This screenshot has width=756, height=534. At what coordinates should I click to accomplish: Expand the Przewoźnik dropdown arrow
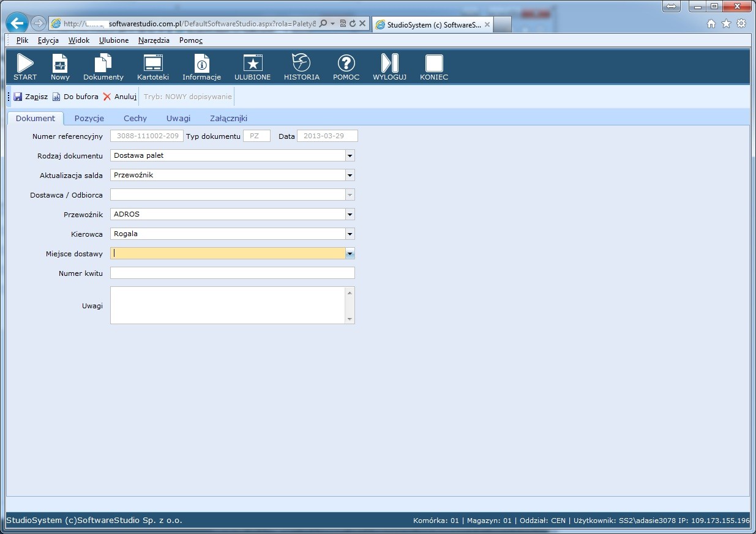pos(350,215)
